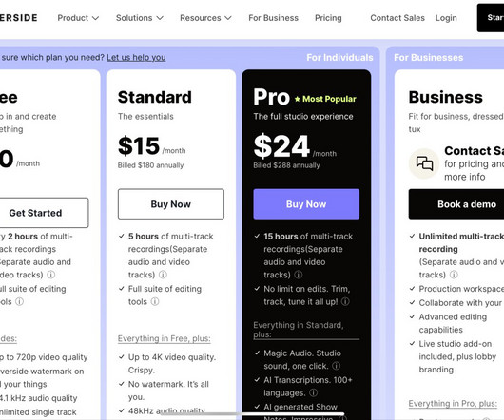Expand the Product dropdown menu

click(78, 18)
